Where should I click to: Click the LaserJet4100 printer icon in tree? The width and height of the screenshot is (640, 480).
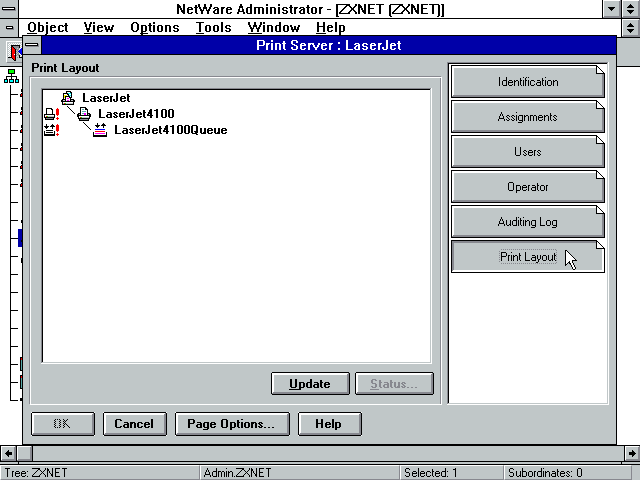[x=84, y=114]
